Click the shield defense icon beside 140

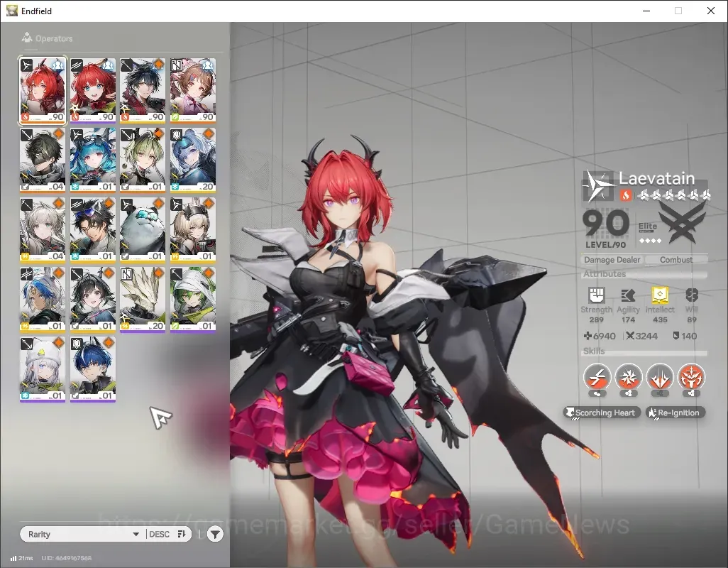[676, 336]
